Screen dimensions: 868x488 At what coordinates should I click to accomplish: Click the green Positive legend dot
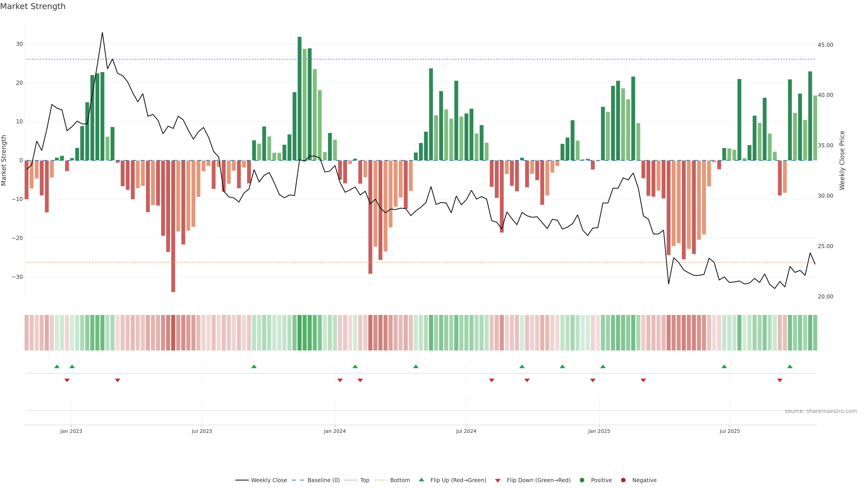pos(582,480)
